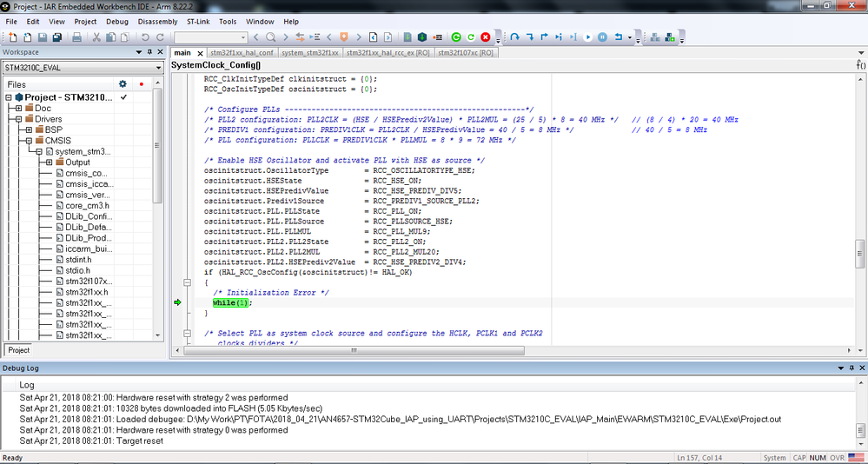868x464 pixels.
Task: Open the Disassembly menu
Action: [x=158, y=22]
